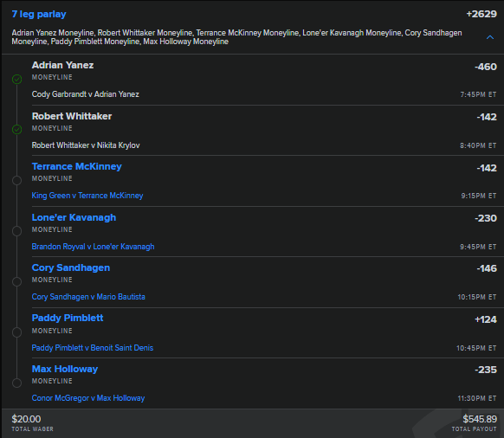Viewport: 504px width, 438px height.
Task: Click status circle beside Lone'er Kavanagh
Action: tap(17, 231)
